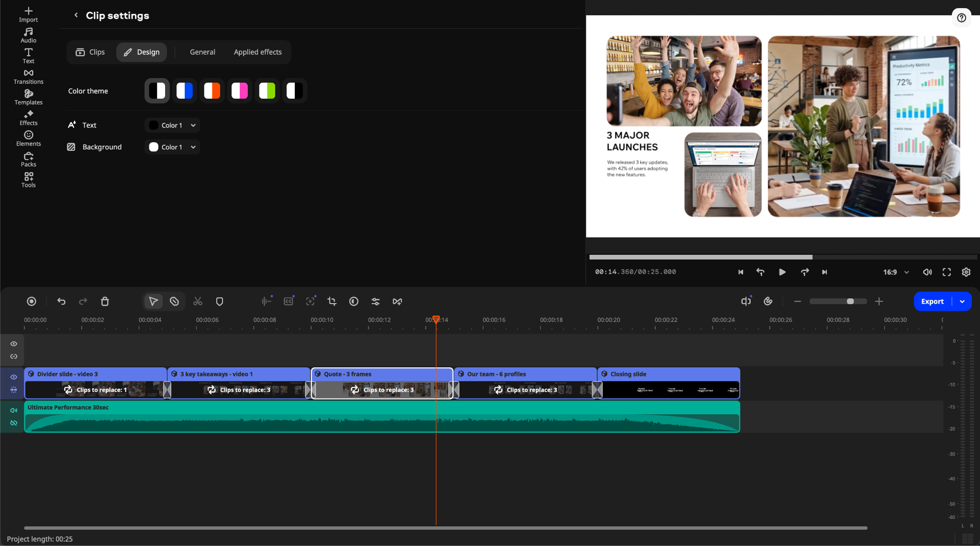This screenshot has height=546, width=980.
Task: Cut with the scissors split icon
Action: 198,301
